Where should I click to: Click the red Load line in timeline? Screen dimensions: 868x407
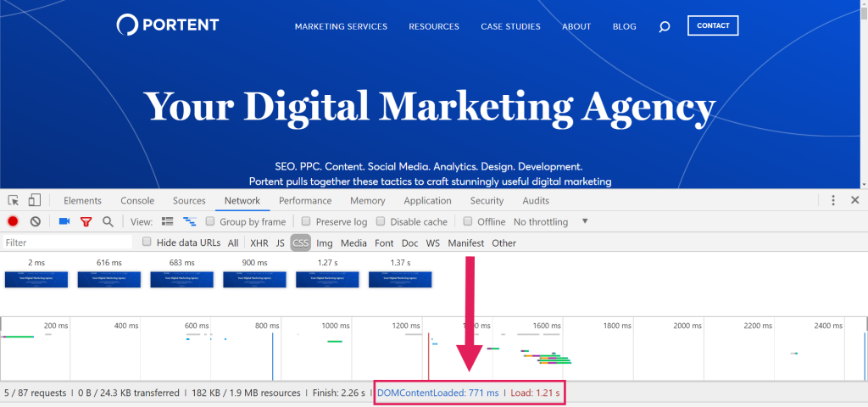pos(428,356)
